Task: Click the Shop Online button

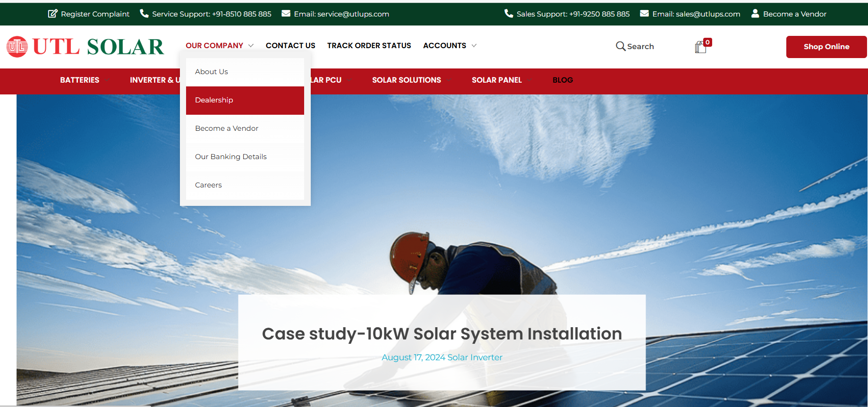Action: click(826, 47)
